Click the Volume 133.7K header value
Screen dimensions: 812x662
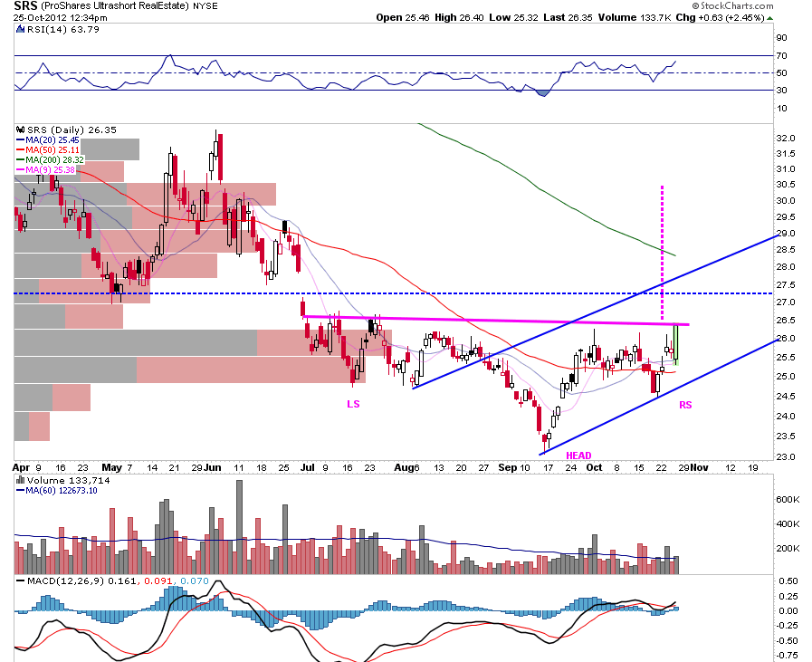635,17
